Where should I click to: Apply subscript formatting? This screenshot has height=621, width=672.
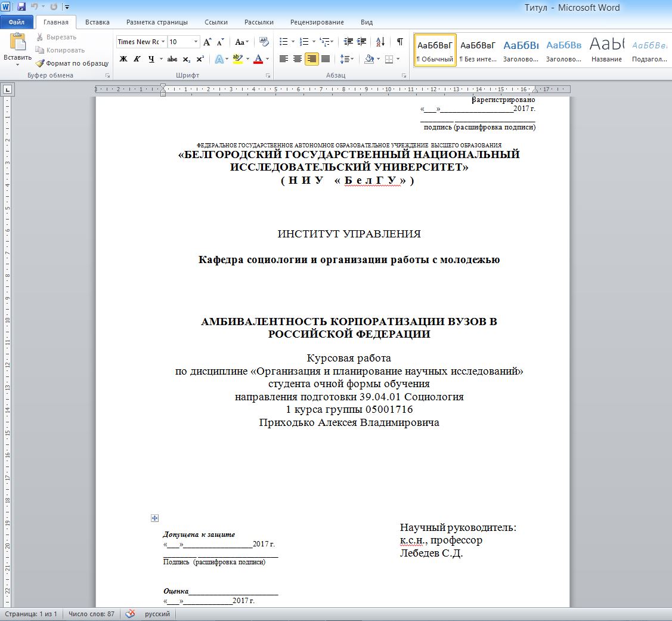tap(186, 58)
